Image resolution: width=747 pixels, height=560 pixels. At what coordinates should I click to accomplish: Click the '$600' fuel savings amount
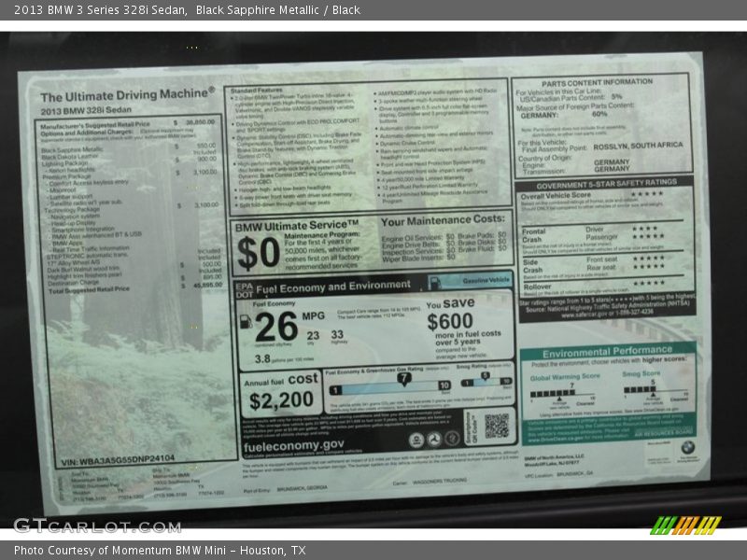click(450, 321)
